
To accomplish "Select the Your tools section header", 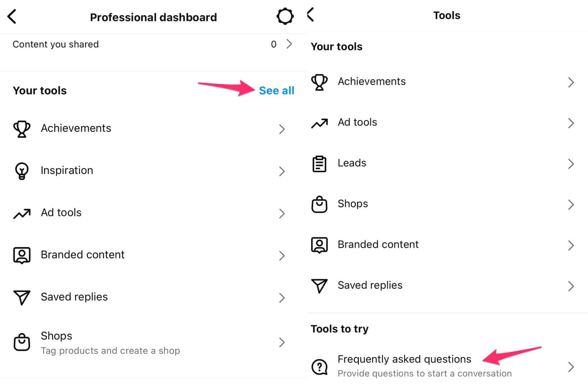I will click(x=40, y=91).
